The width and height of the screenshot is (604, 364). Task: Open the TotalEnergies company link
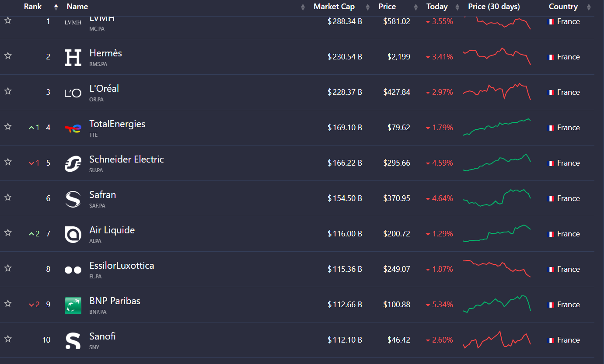click(x=117, y=124)
